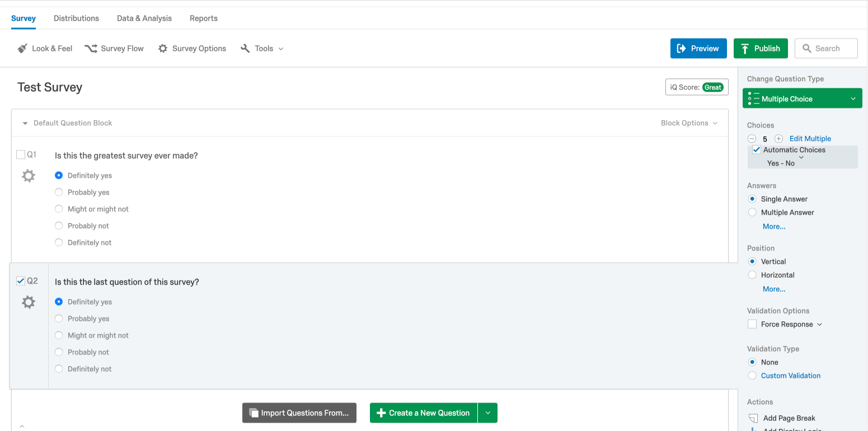Click More link under Answers

[x=774, y=226]
